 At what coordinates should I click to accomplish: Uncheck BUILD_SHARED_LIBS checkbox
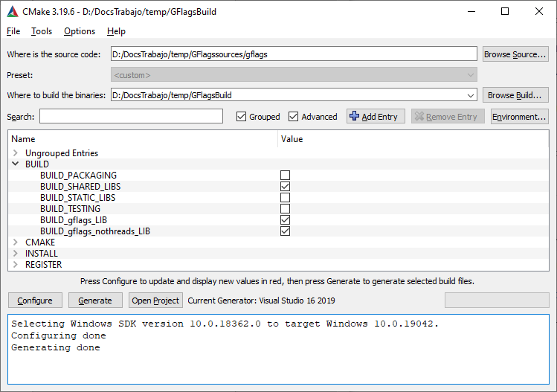point(285,186)
